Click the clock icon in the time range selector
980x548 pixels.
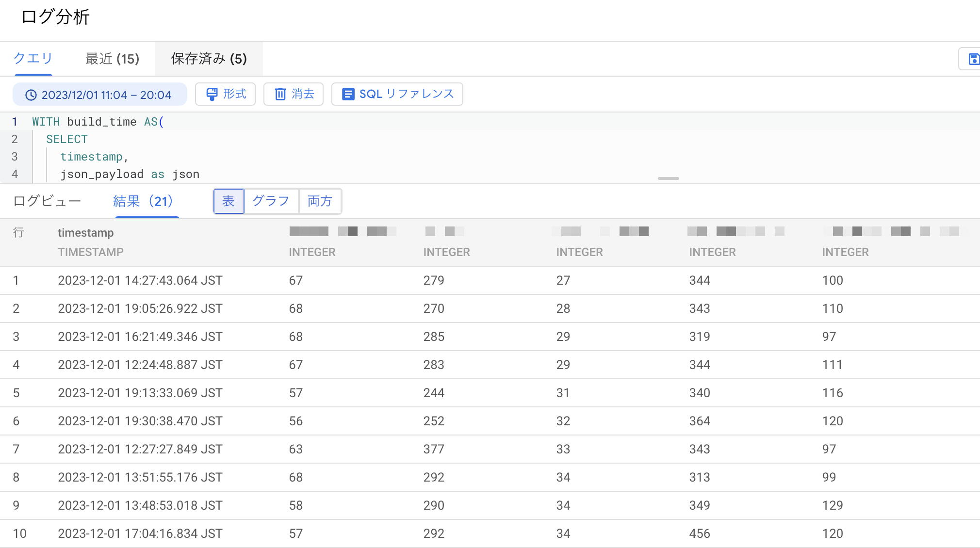31,95
